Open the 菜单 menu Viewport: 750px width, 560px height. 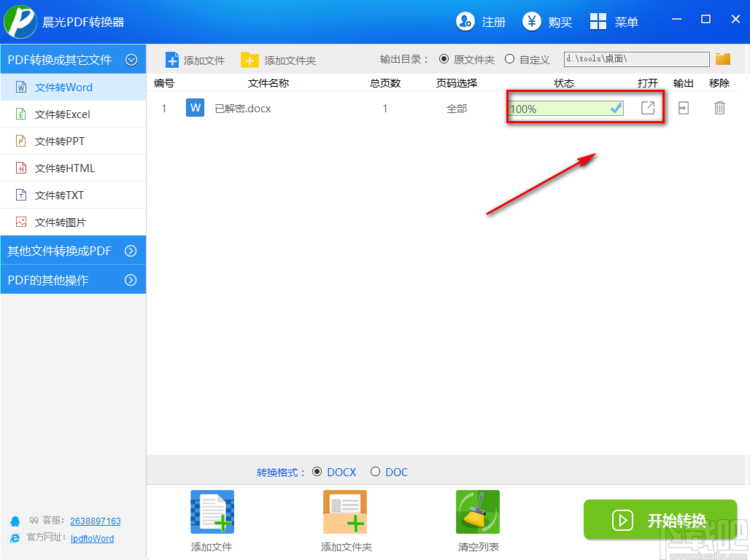point(614,21)
